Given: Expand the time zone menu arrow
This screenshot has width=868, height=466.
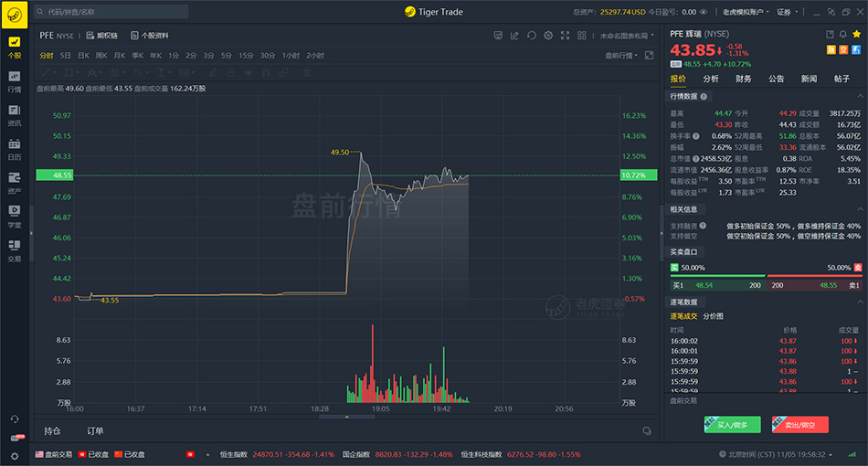Looking at the screenshot, I should click(x=831, y=454).
